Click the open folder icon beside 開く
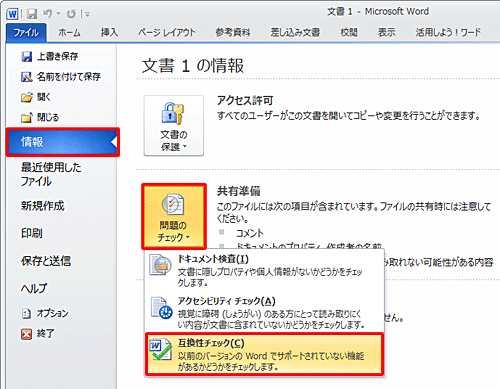 27,97
